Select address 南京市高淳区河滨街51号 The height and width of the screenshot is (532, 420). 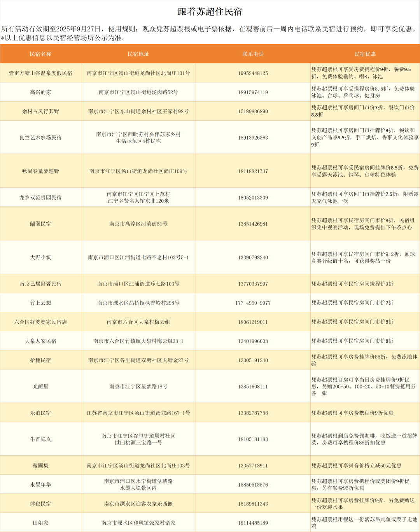point(138,224)
